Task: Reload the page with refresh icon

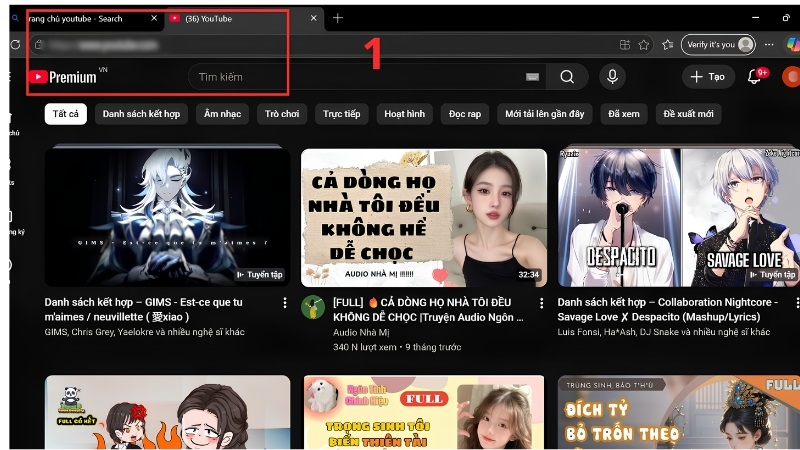Action: [x=15, y=45]
